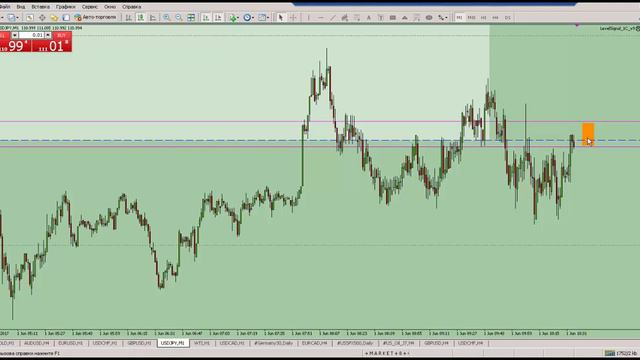The height and width of the screenshot is (360, 640).
Task: Select the ellipse shape tool
Action: point(429,18)
